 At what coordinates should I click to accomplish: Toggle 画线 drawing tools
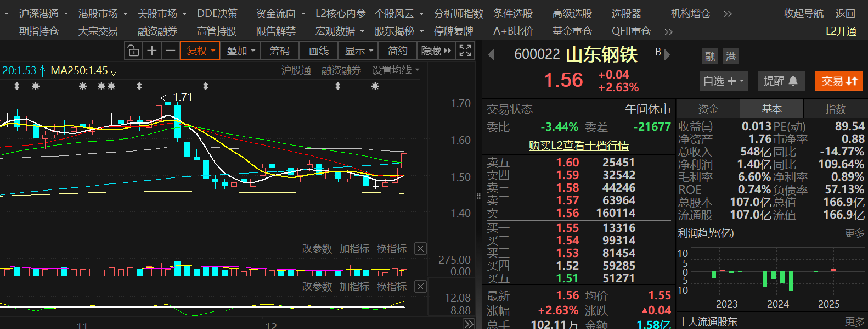pyautogui.click(x=319, y=51)
